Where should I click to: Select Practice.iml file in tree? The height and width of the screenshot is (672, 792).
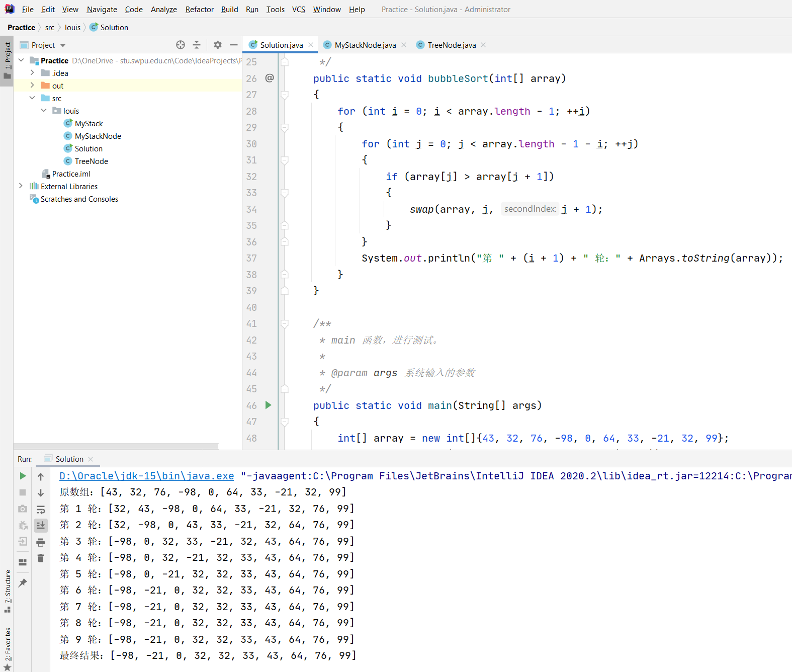click(x=71, y=174)
